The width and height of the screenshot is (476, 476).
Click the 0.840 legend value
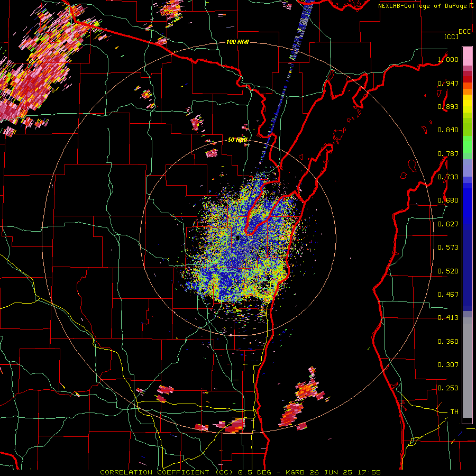(448, 130)
